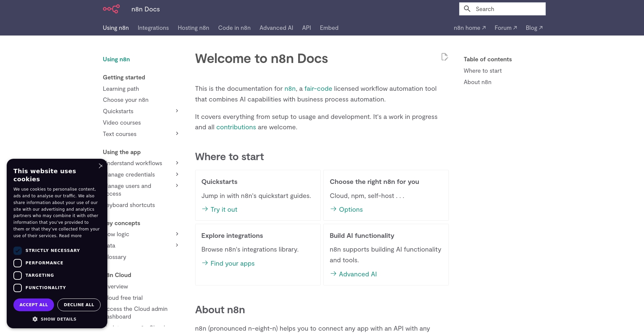
Task: Enable the Performance cookies checkbox
Action: click(x=18, y=263)
